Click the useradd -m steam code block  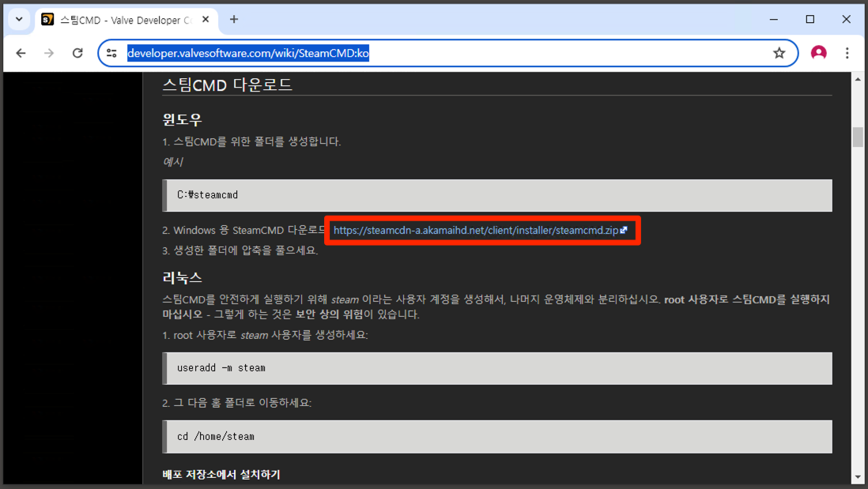(497, 368)
